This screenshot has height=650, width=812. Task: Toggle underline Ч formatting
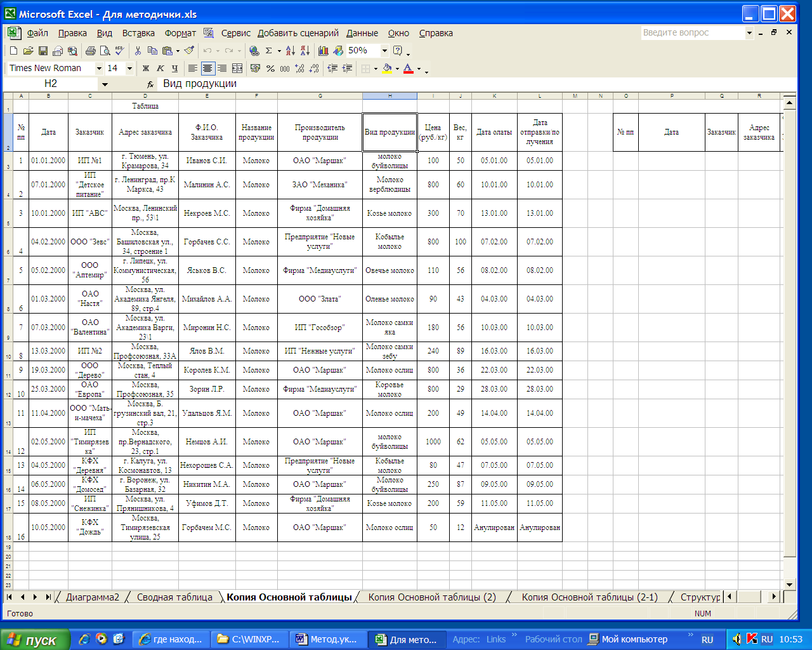[174, 68]
